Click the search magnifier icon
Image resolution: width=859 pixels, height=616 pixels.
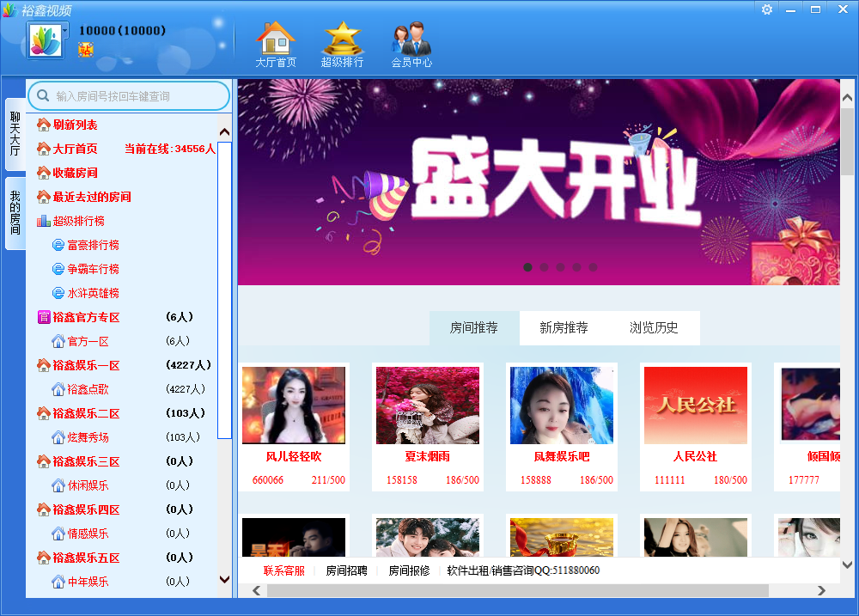43,96
